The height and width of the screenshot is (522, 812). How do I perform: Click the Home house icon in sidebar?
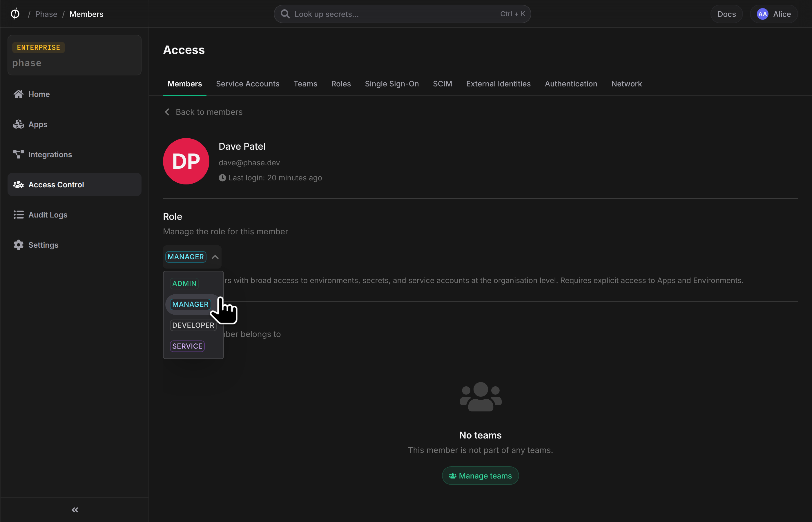click(18, 94)
